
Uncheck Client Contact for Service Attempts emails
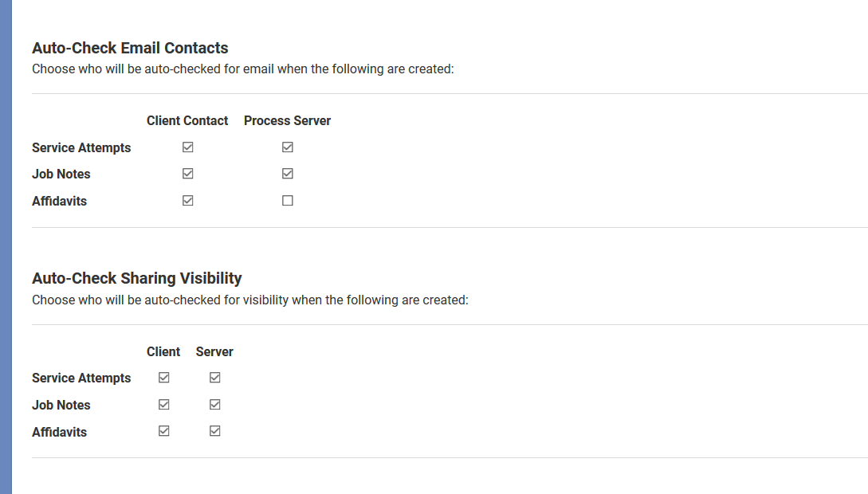[187, 147]
